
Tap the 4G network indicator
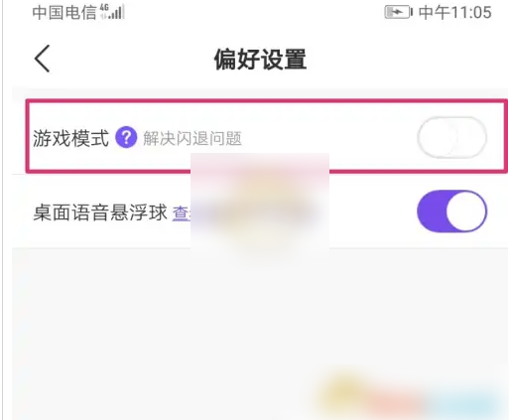click(x=104, y=8)
